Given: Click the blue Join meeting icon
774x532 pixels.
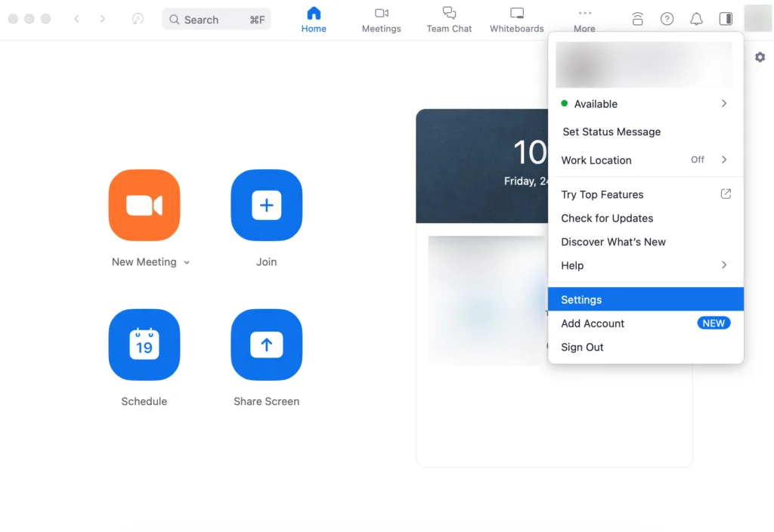Looking at the screenshot, I should point(267,205).
